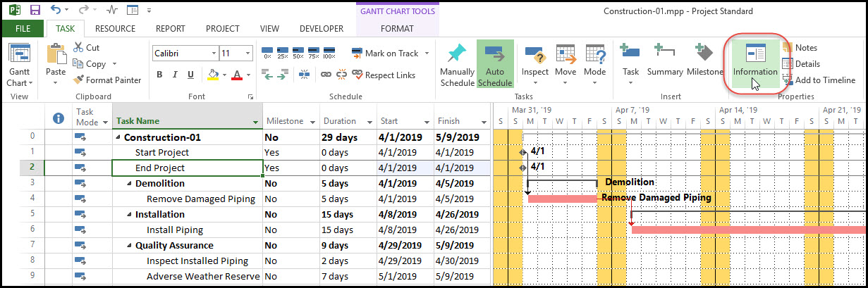Screen dimensions: 868x288
Task: Click the Respect Links button
Action: pos(384,75)
